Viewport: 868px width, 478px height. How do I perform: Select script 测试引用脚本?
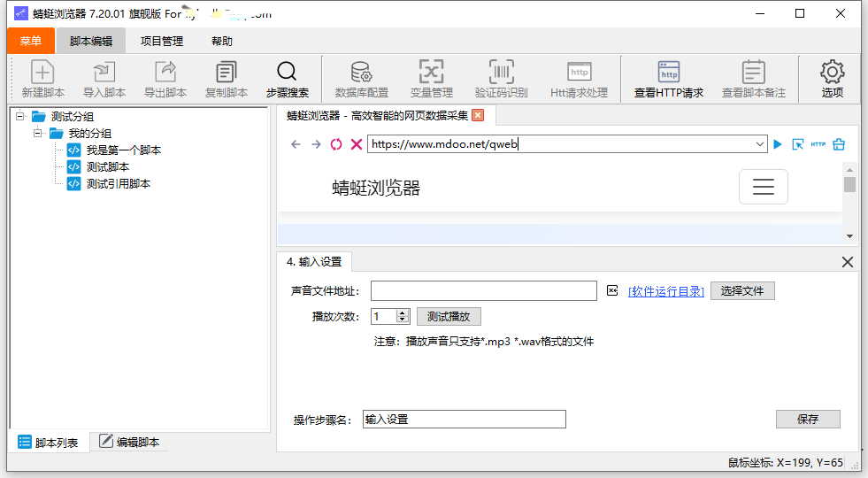tap(119, 183)
